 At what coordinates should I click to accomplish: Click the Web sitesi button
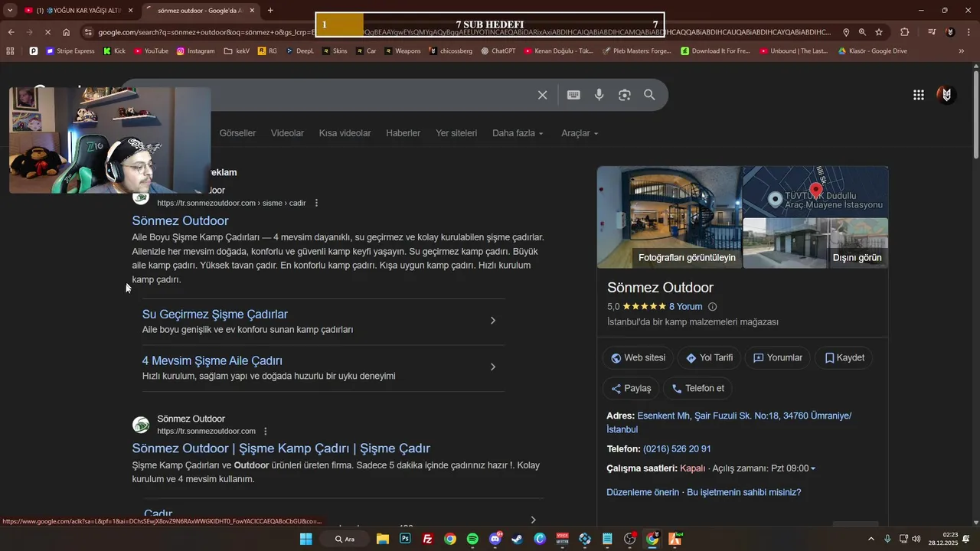[x=638, y=357]
